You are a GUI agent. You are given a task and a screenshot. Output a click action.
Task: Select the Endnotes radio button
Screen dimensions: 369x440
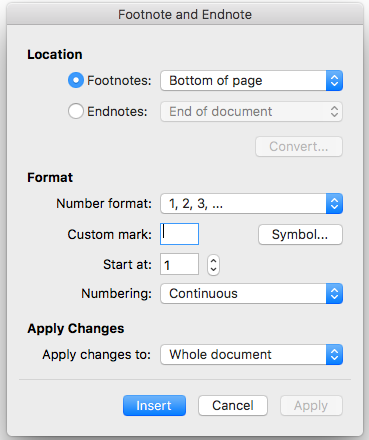pyautogui.click(x=76, y=111)
